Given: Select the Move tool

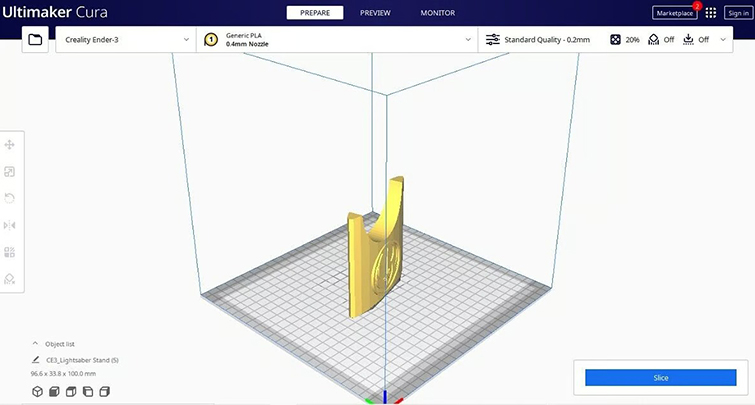Looking at the screenshot, I should (x=10, y=144).
